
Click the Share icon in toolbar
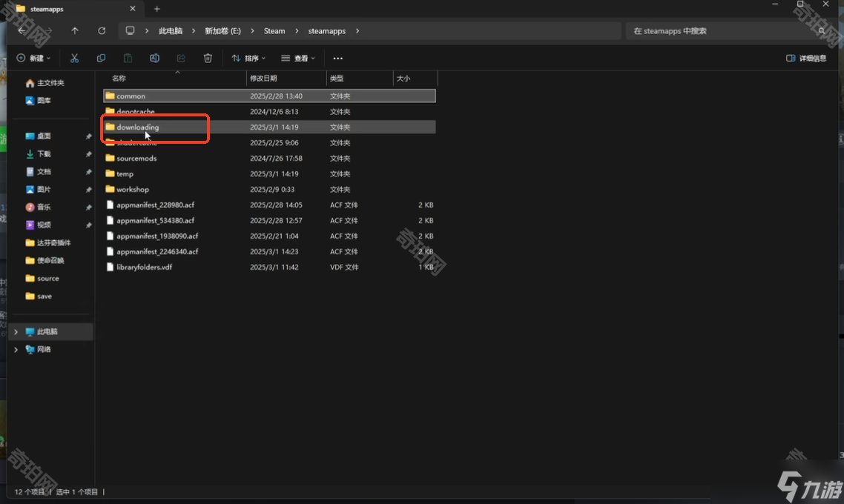(181, 58)
